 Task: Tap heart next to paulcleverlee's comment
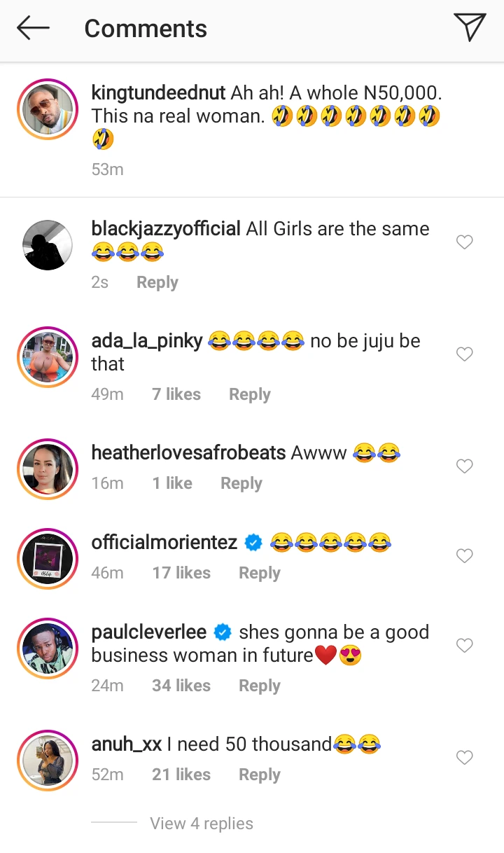tap(465, 646)
